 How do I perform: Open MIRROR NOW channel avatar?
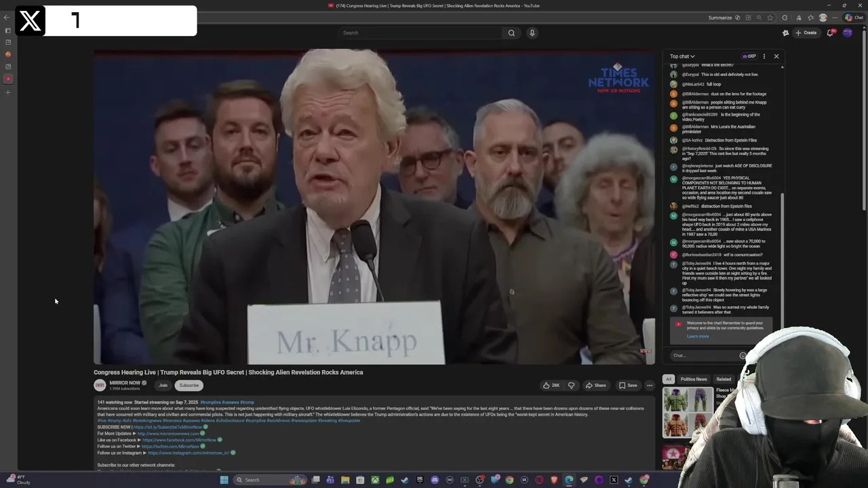(100, 385)
